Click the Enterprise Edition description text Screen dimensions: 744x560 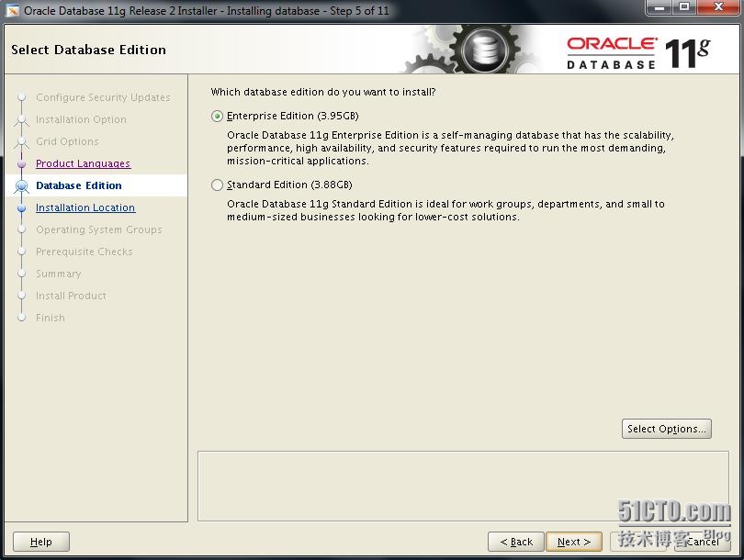click(x=450, y=148)
